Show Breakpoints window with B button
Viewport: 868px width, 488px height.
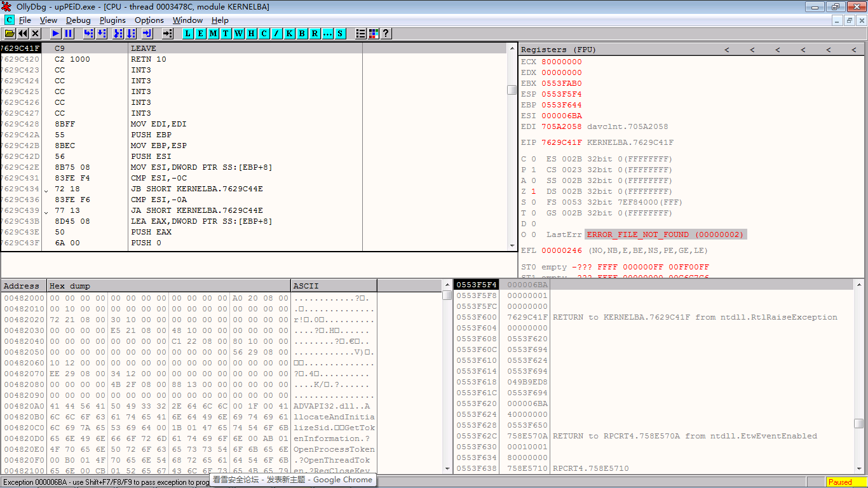pos(302,33)
